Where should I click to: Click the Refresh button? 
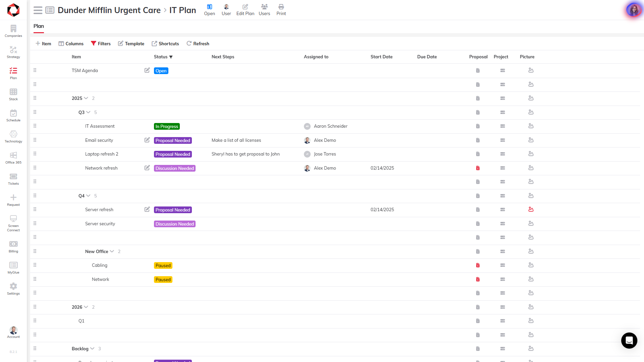pyautogui.click(x=198, y=44)
